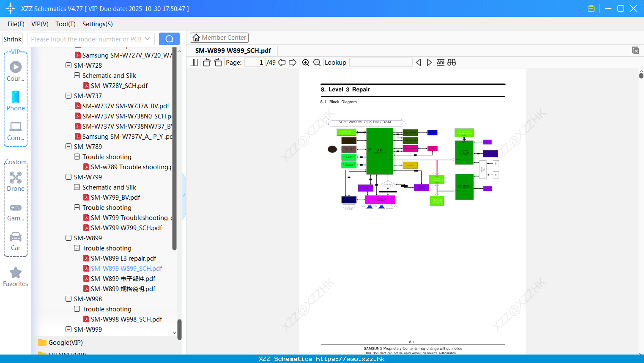Collapse the SM-W899 tree node
The image size is (644, 363).
pos(69,238)
